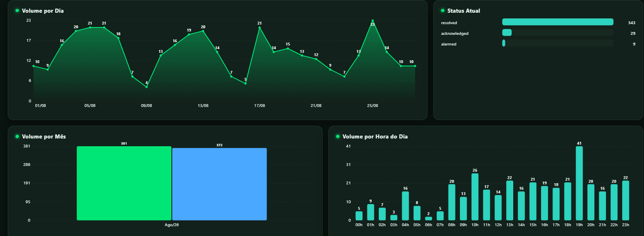The image size is (644, 236).
Task: Click the '09/08' date axis label
Action: coord(146,106)
